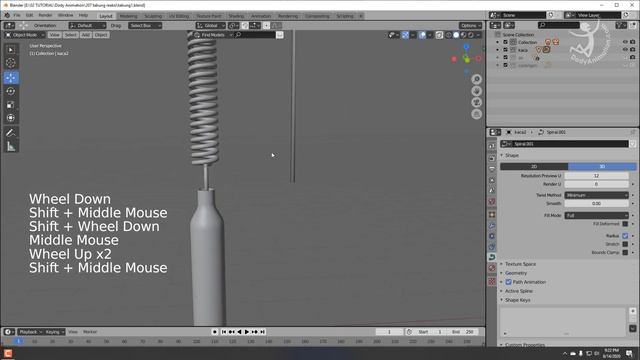Open the Object Mode dropdown
Image resolution: width=640 pixels, height=360 pixels.
click(x=24, y=35)
